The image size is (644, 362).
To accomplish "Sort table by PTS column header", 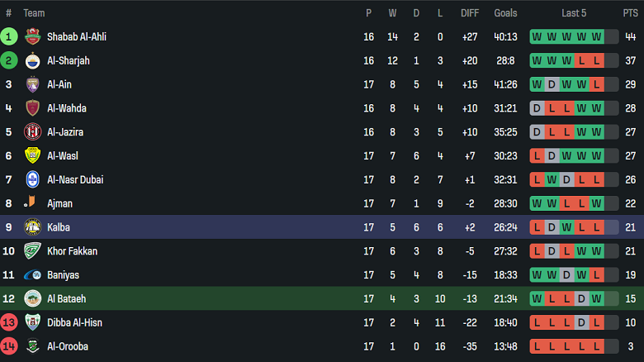I will [630, 13].
